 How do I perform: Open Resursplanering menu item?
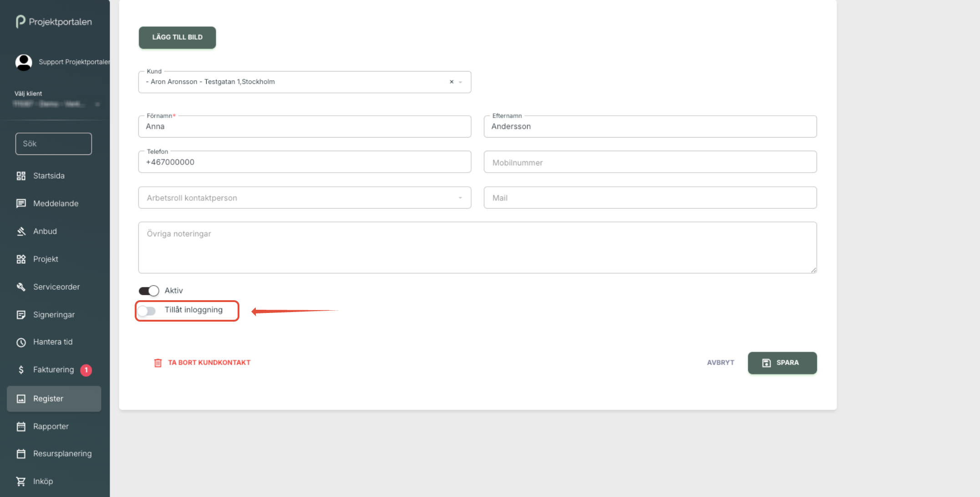(62, 454)
